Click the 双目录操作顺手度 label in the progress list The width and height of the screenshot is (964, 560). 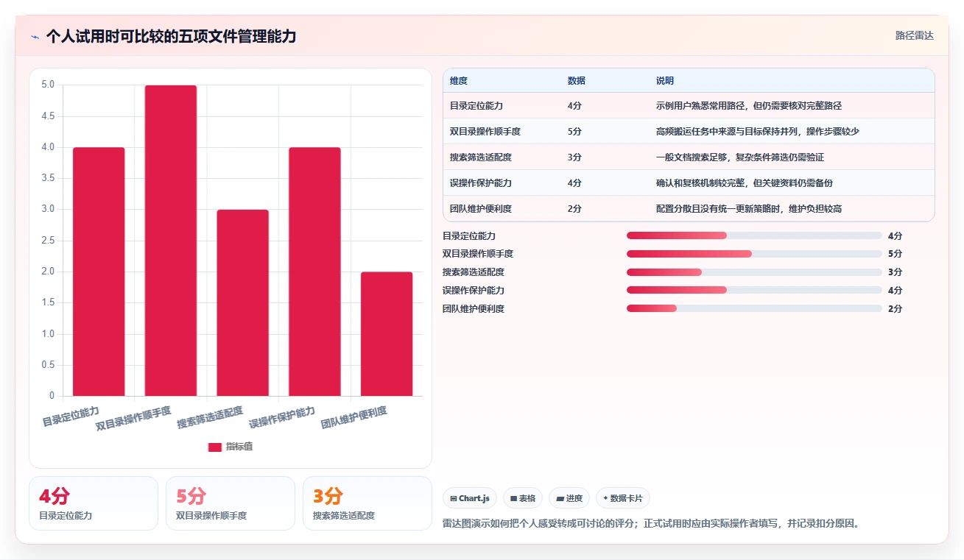click(478, 254)
